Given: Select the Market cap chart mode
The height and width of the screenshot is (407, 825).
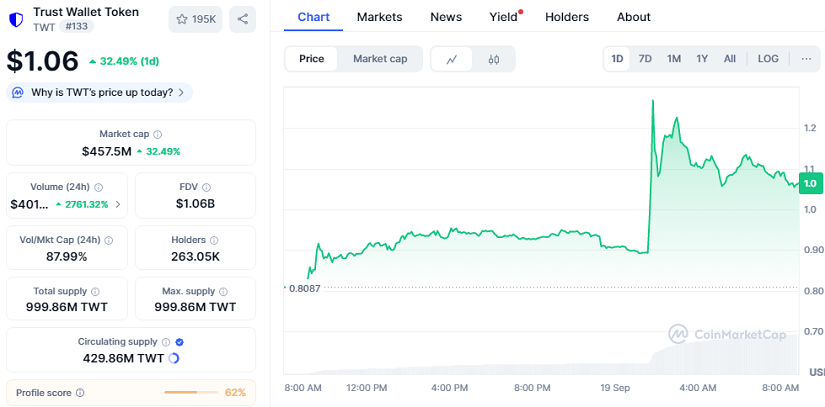Looking at the screenshot, I should pos(380,59).
